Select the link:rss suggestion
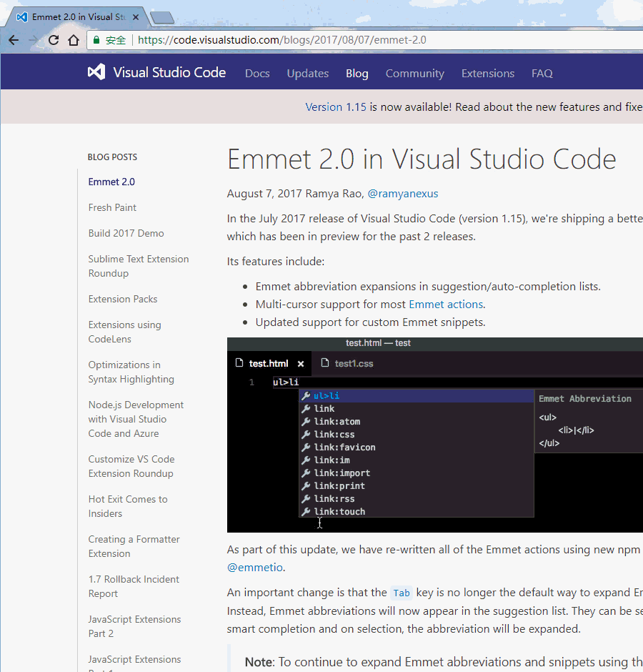643x672 pixels. (416, 498)
